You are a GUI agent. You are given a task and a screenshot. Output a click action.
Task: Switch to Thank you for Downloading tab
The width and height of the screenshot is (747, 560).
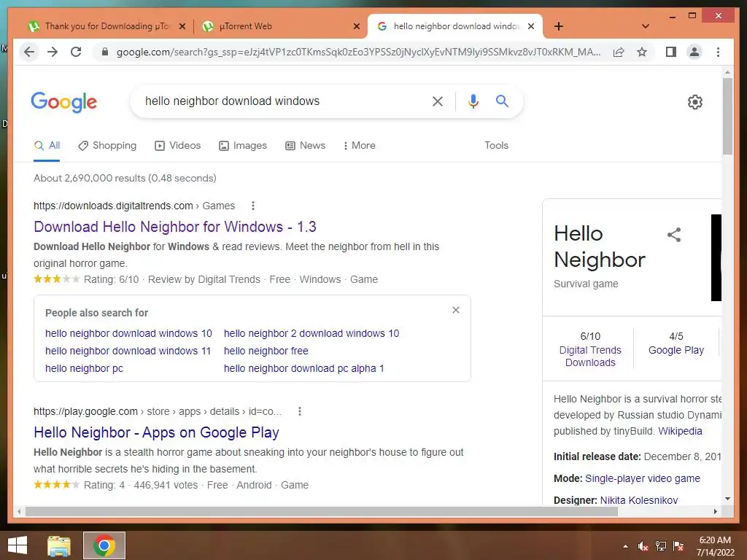[x=98, y=26]
